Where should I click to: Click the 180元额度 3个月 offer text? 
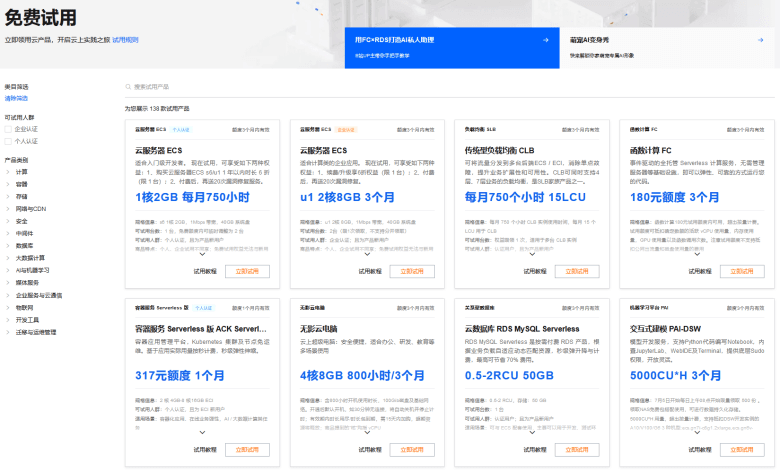coord(675,197)
